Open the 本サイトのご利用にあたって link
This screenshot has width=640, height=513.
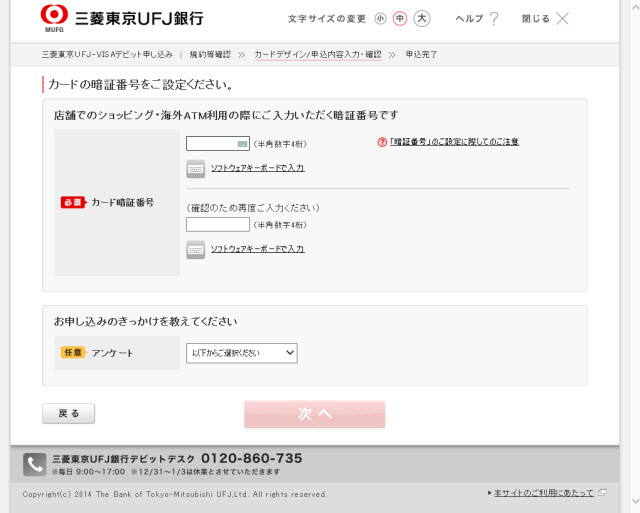pos(544,493)
